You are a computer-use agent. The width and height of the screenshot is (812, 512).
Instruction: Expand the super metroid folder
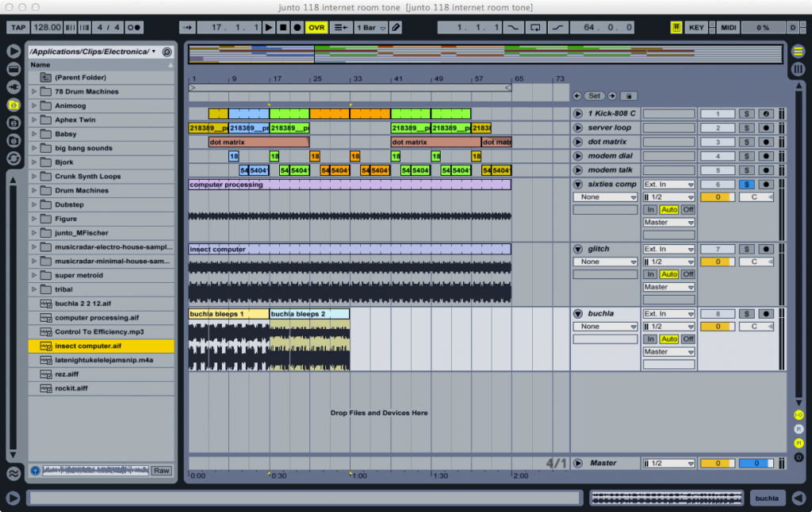click(x=34, y=275)
